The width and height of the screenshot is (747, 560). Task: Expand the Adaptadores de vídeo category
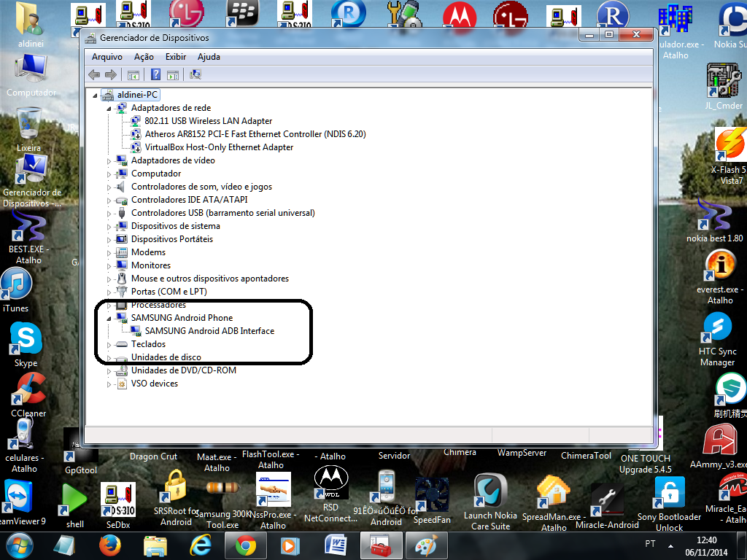pyautogui.click(x=109, y=161)
